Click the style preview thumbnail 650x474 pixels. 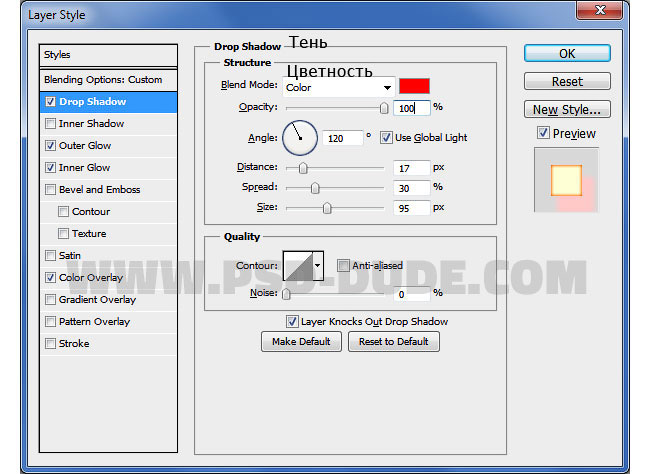point(566,180)
